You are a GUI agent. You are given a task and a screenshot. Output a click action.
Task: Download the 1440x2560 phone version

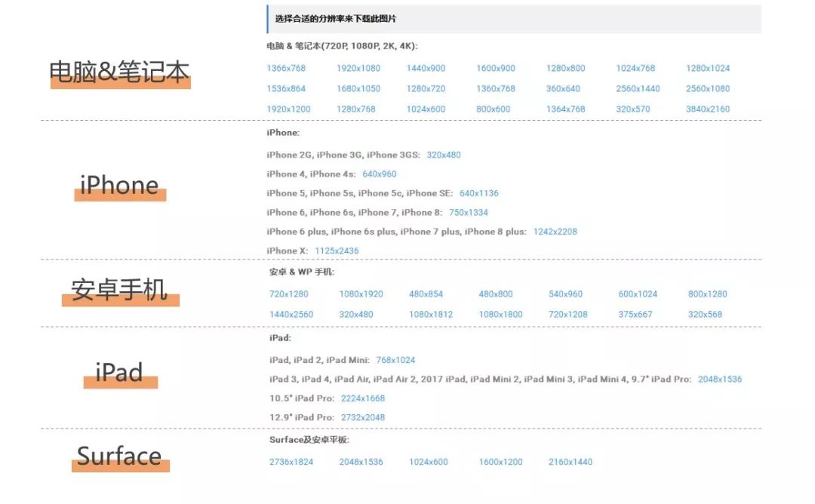(291, 315)
